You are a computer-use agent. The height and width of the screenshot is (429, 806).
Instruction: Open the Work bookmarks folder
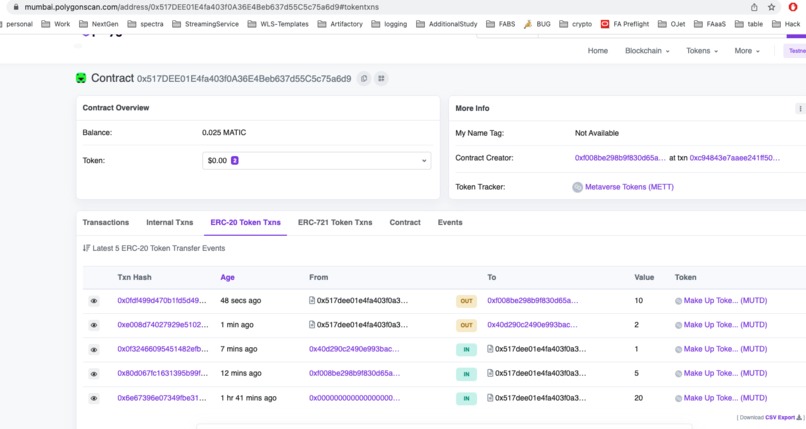(x=56, y=24)
